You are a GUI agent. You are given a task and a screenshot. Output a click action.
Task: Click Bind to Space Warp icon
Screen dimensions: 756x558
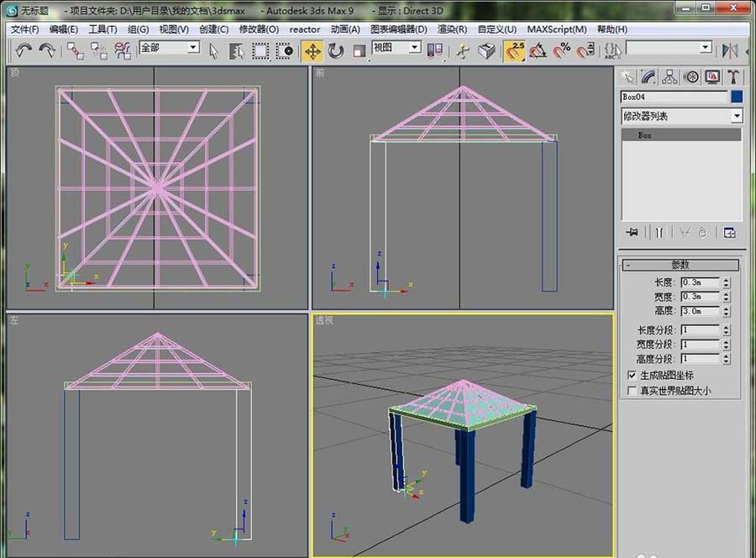point(123,50)
